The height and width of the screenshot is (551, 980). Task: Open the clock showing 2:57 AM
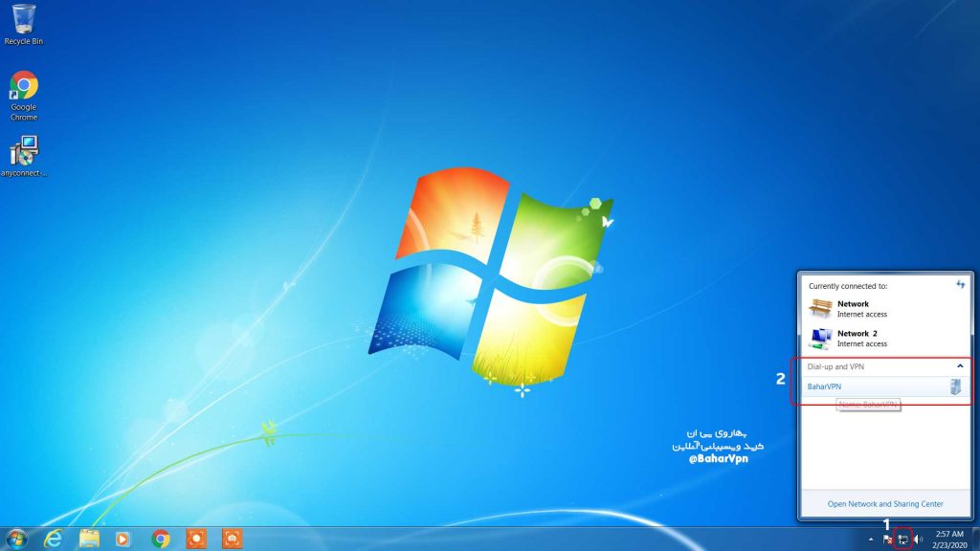tap(949, 540)
